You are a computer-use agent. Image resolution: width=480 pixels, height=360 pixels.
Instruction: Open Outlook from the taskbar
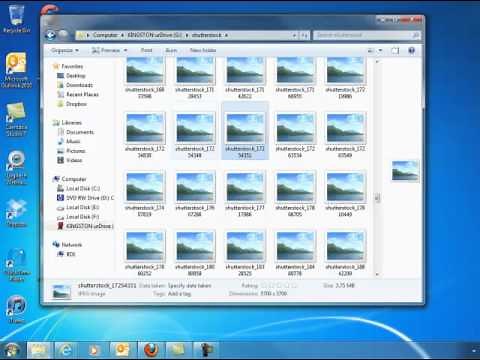122,350
